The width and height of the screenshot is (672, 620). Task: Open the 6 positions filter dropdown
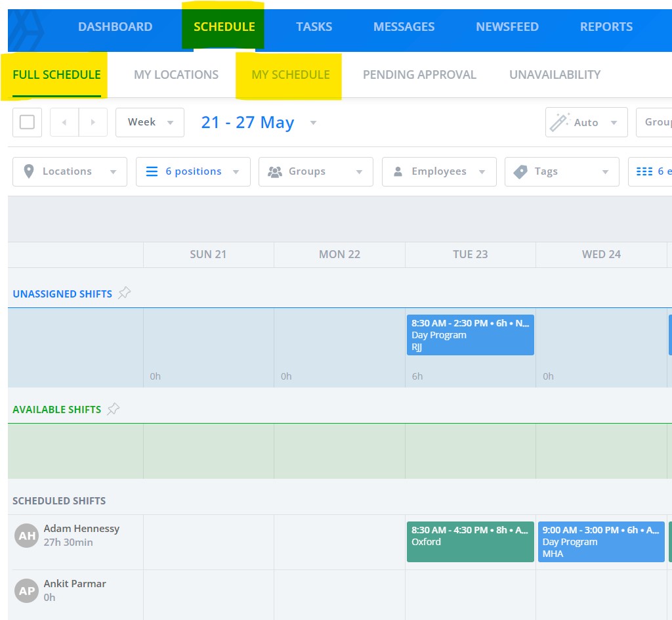pos(194,171)
